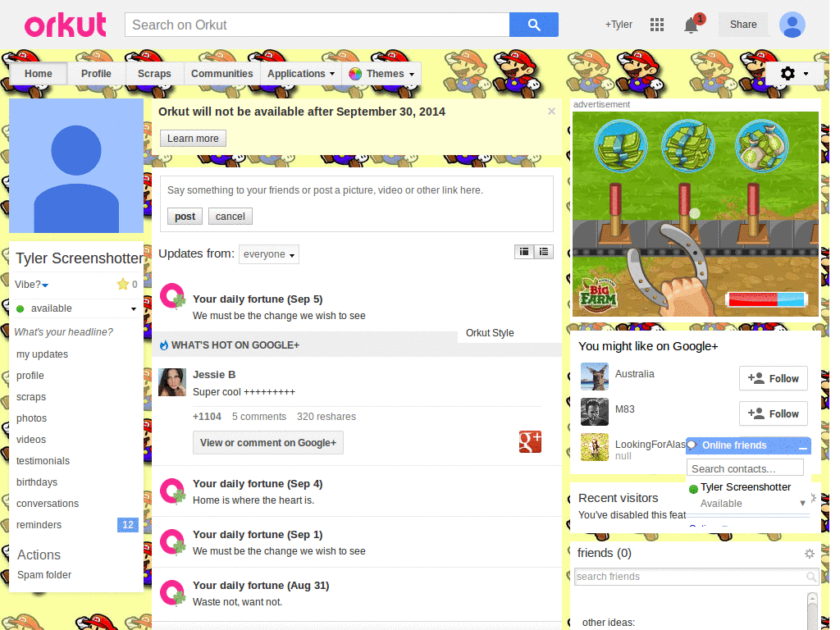Screen dimensions: 840x630
Task: Click the 320 reshares link
Action: tap(326, 416)
